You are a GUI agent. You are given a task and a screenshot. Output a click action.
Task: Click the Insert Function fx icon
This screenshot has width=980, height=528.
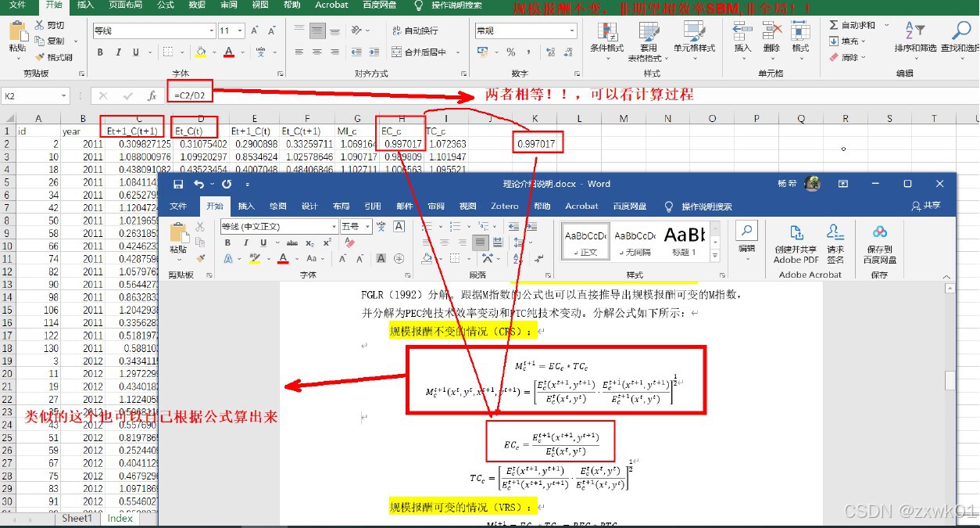click(152, 95)
